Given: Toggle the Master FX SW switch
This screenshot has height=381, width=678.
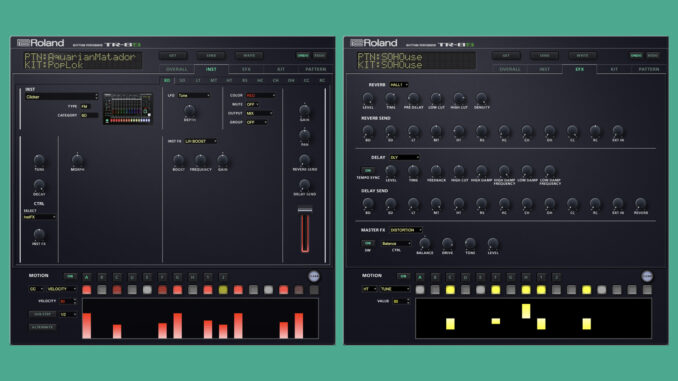Looking at the screenshot, I should click(x=368, y=243).
